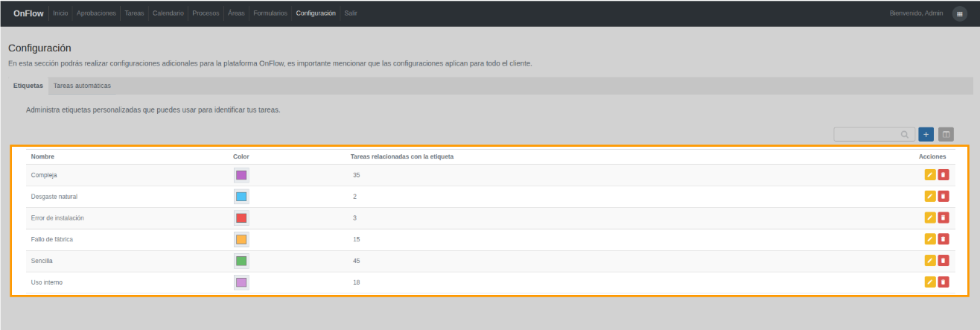Edit the Compleja label
Viewport: 980px width, 330px height.
pyautogui.click(x=929, y=175)
